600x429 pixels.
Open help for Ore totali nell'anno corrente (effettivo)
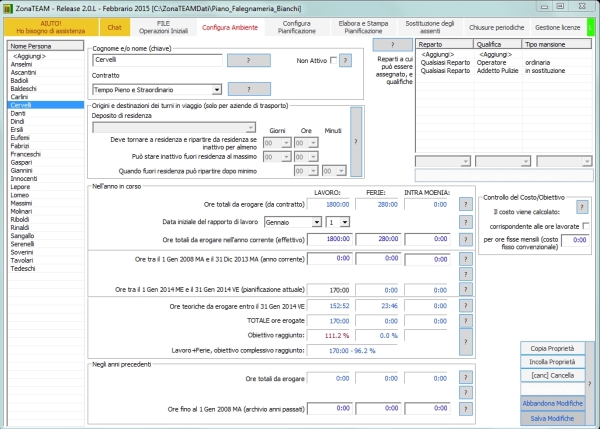(466, 240)
